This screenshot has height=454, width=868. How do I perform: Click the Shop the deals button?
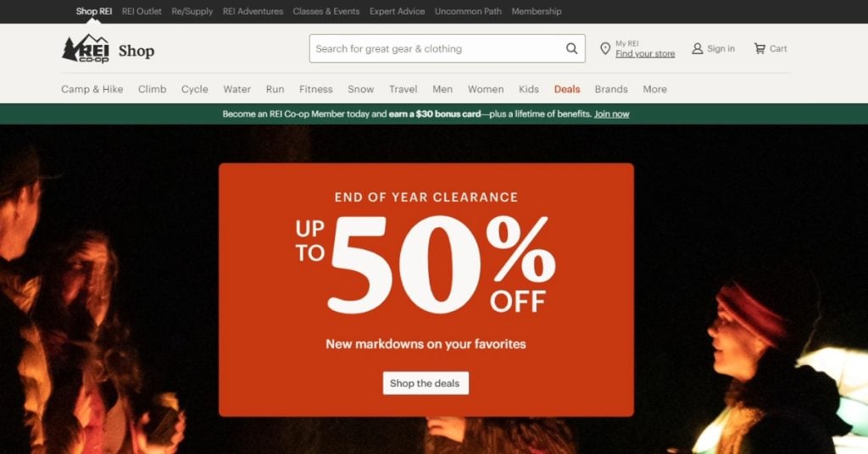[426, 383]
